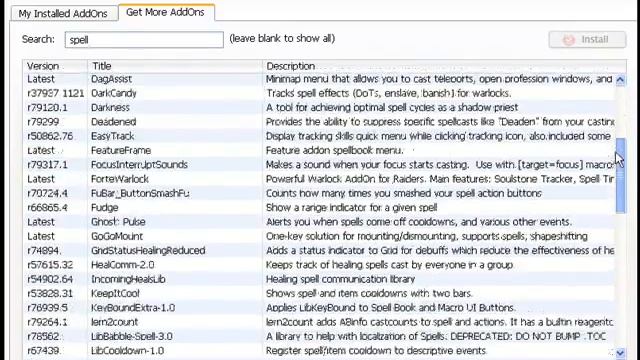Click the vertical scrollbar thumb
The image size is (640, 360).
pos(620,176)
